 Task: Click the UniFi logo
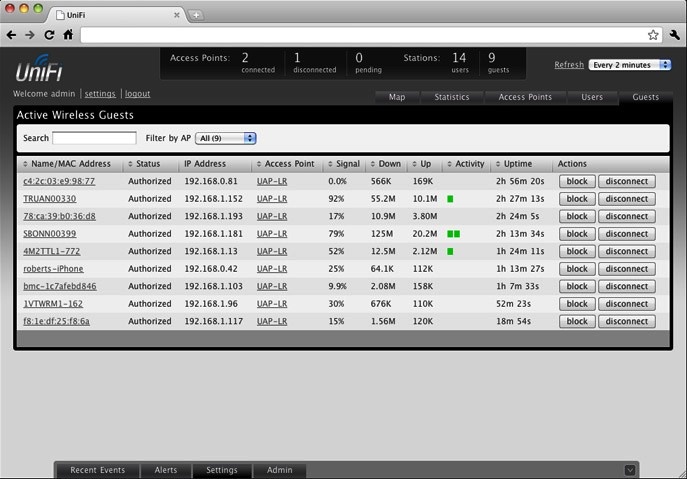point(39,68)
